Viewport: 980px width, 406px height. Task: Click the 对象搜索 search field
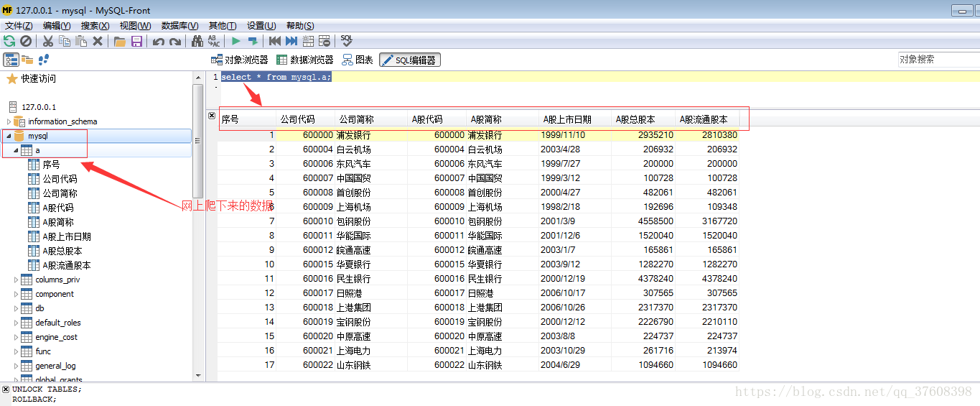(x=938, y=60)
